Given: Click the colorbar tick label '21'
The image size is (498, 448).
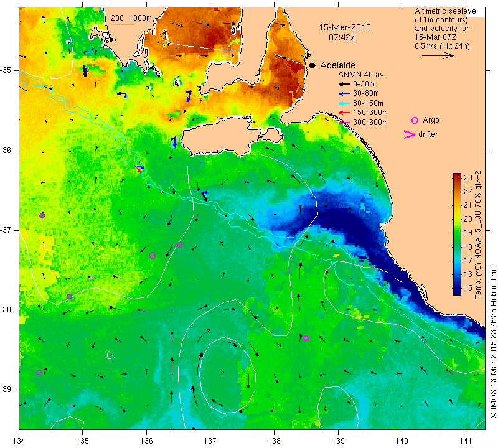Looking at the screenshot, I should coord(468,205).
